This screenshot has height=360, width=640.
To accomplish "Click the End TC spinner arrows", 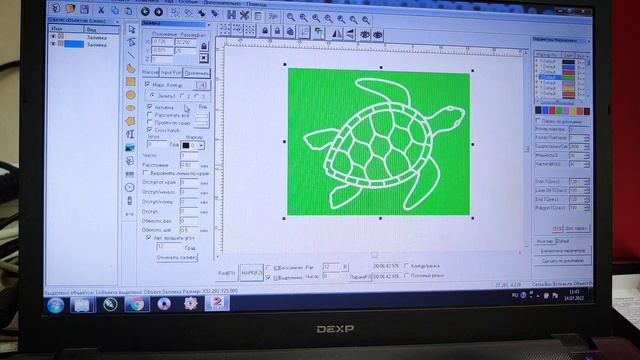I will [x=587, y=199].
